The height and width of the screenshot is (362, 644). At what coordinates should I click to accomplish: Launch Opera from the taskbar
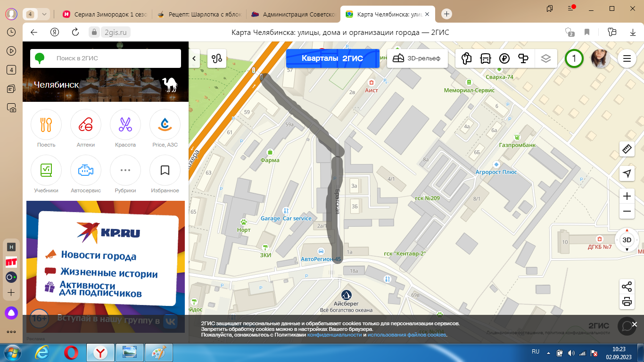(x=72, y=353)
